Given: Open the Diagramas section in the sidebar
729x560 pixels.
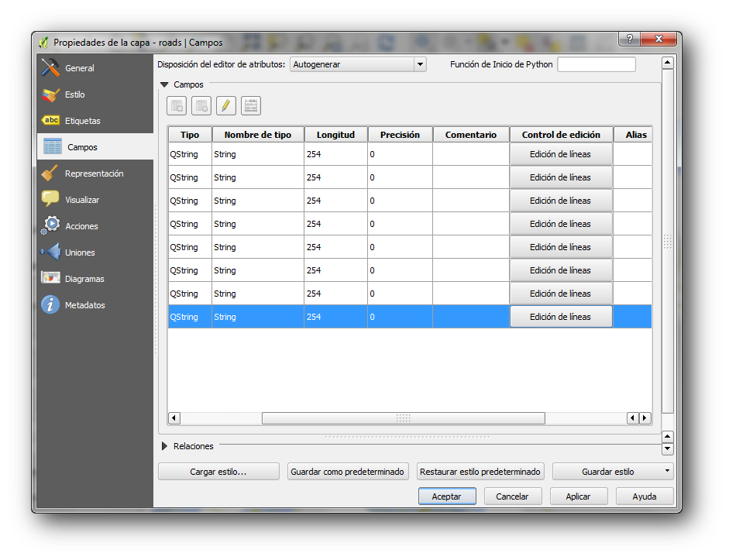Looking at the screenshot, I should 95,279.
